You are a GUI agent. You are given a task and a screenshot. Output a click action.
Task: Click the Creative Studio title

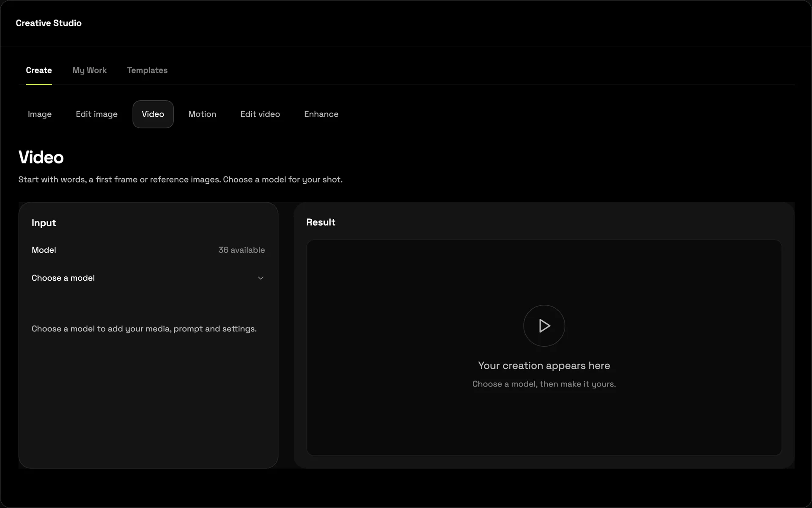pyautogui.click(x=49, y=23)
